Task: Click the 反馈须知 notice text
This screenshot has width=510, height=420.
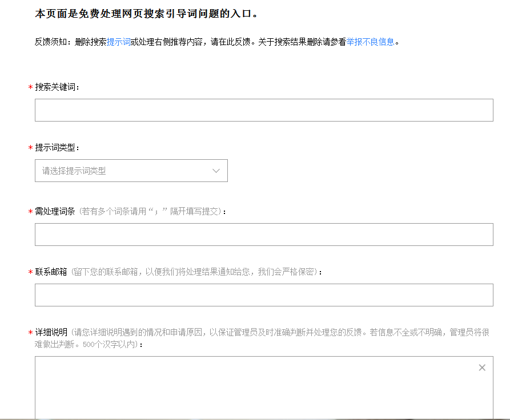Action: pyautogui.click(x=49, y=41)
